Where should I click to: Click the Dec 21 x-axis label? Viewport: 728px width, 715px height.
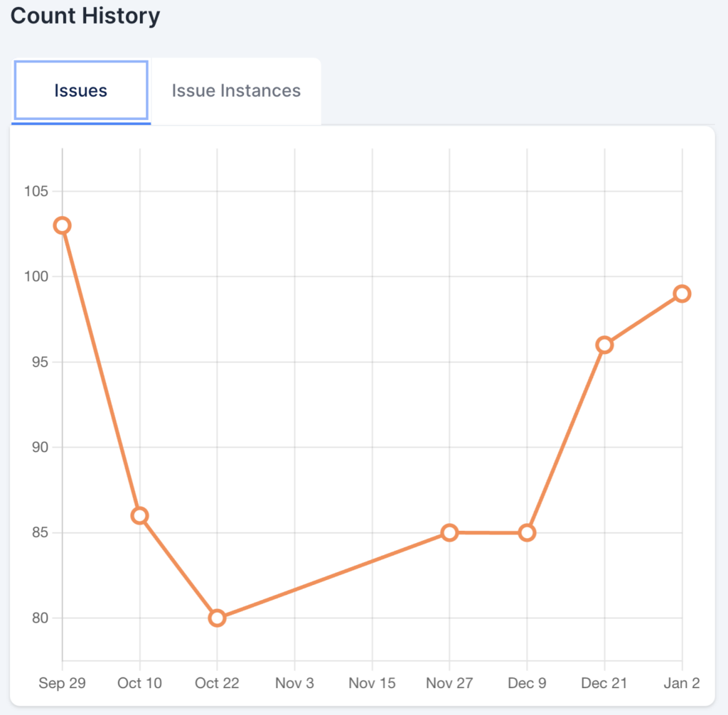(604, 683)
